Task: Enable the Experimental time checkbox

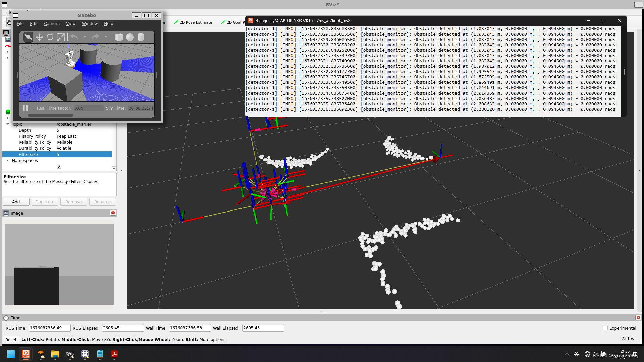Action: coord(605,328)
